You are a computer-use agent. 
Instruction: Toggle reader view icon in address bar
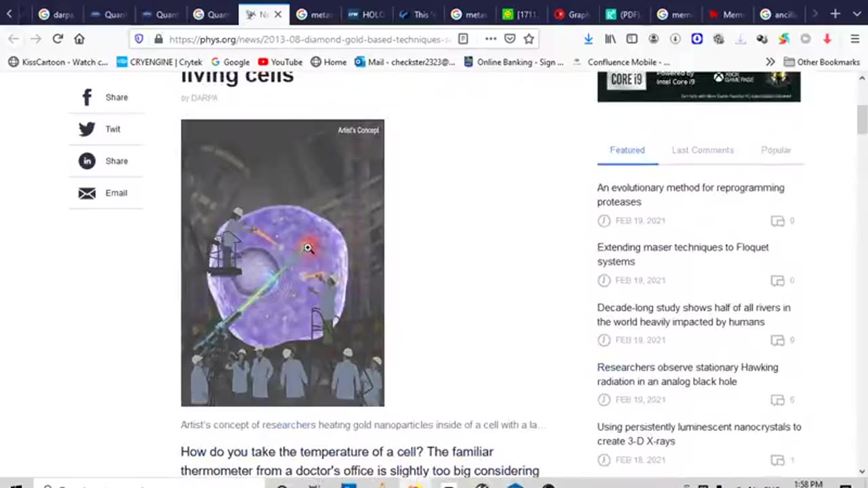click(x=463, y=39)
